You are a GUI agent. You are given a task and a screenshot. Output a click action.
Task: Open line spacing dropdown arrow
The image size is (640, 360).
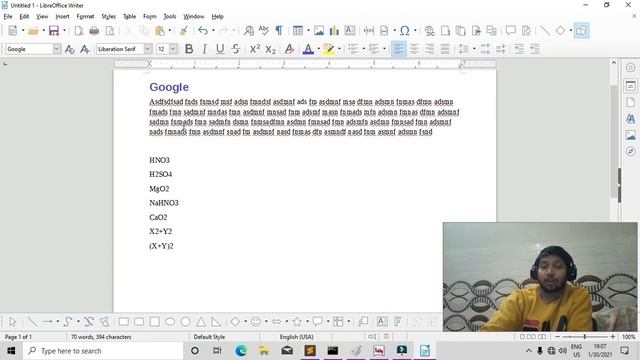coord(474,49)
